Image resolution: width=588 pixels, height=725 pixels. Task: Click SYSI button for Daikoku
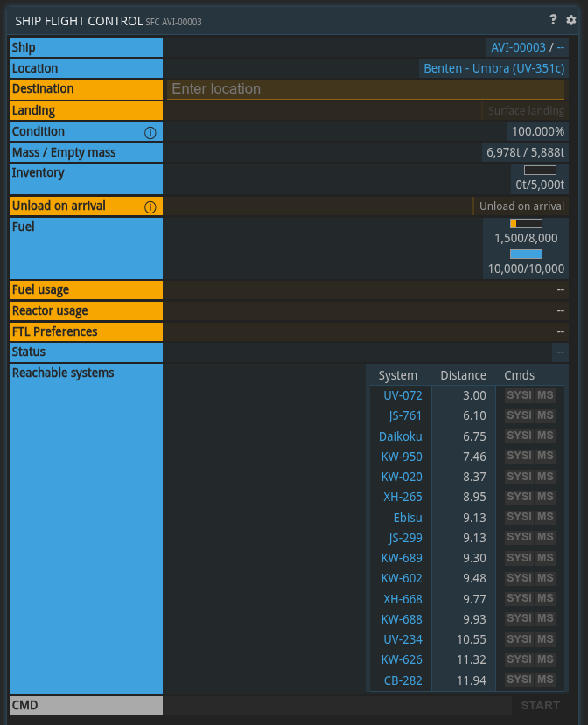coord(519,436)
